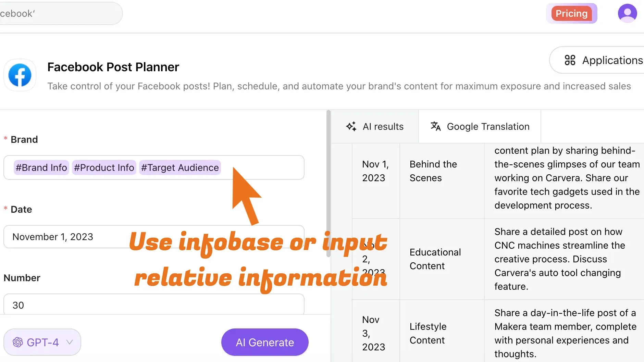The image size is (644, 362).
Task: Open the user profile avatar
Action: point(627,13)
